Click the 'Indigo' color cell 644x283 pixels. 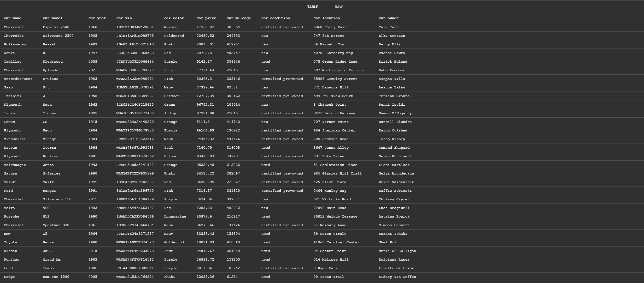[x=171, y=113]
